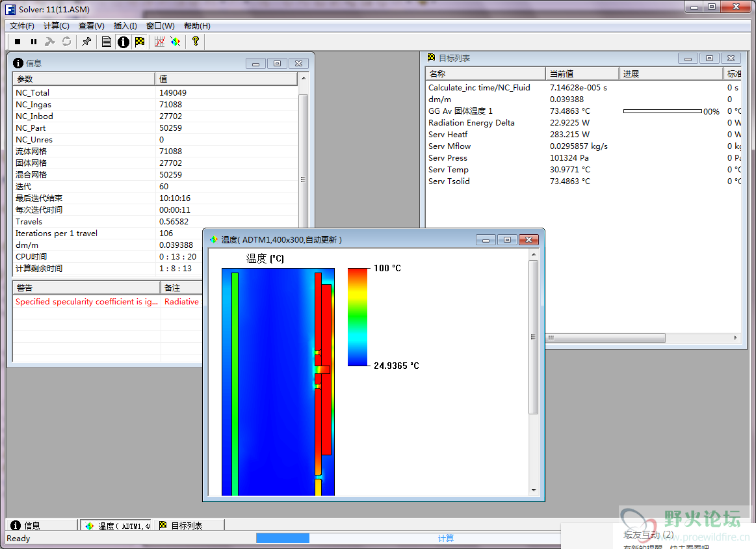Pause the running calculation
756x549 pixels.
(x=34, y=42)
